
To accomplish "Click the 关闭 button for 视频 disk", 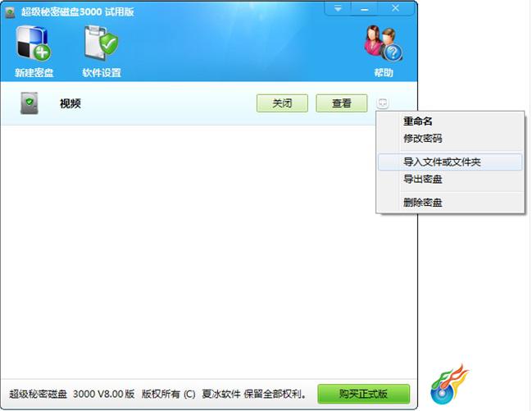I will pyautogui.click(x=282, y=103).
